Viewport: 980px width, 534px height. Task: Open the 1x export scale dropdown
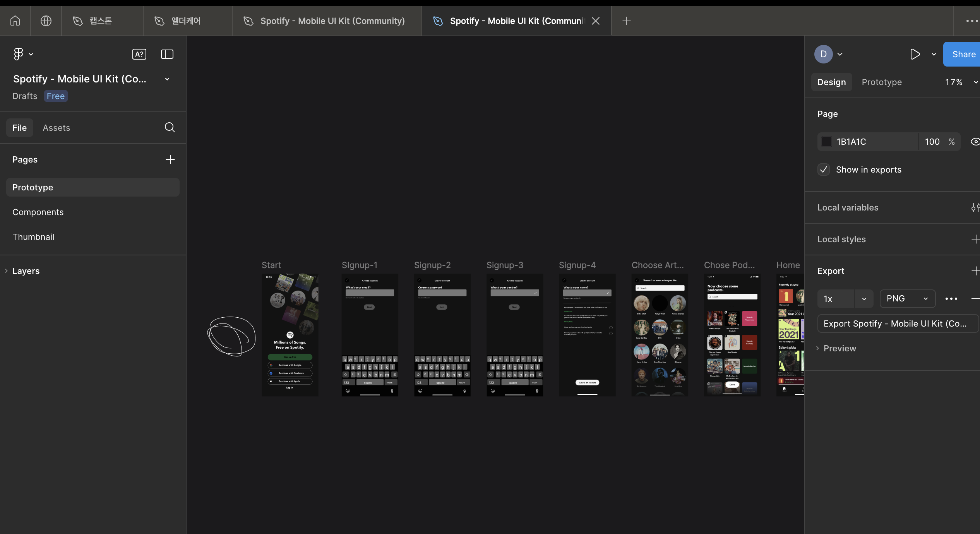coord(864,299)
